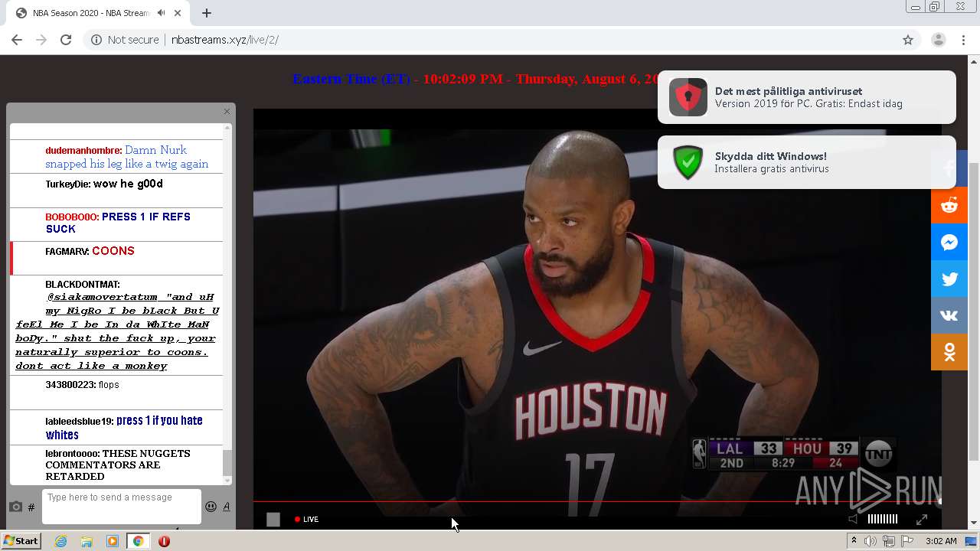Click the chat camera upload icon
980x551 pixels.
click(x=15, y=507)
